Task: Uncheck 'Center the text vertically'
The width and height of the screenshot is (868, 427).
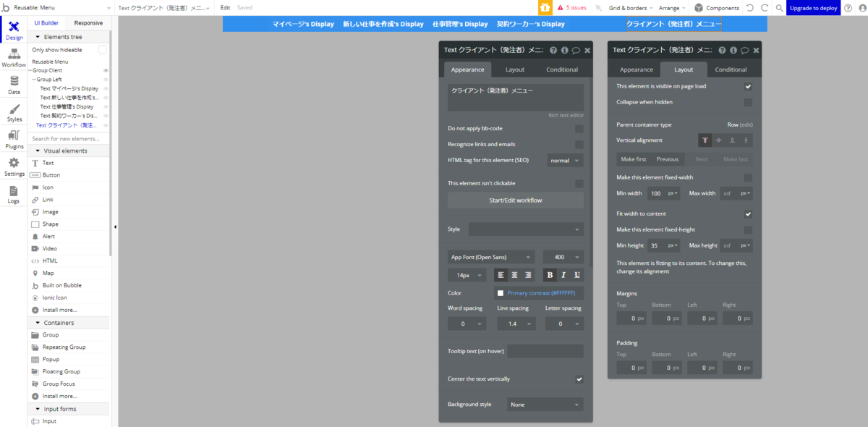Action: click(x=579, y=379)
